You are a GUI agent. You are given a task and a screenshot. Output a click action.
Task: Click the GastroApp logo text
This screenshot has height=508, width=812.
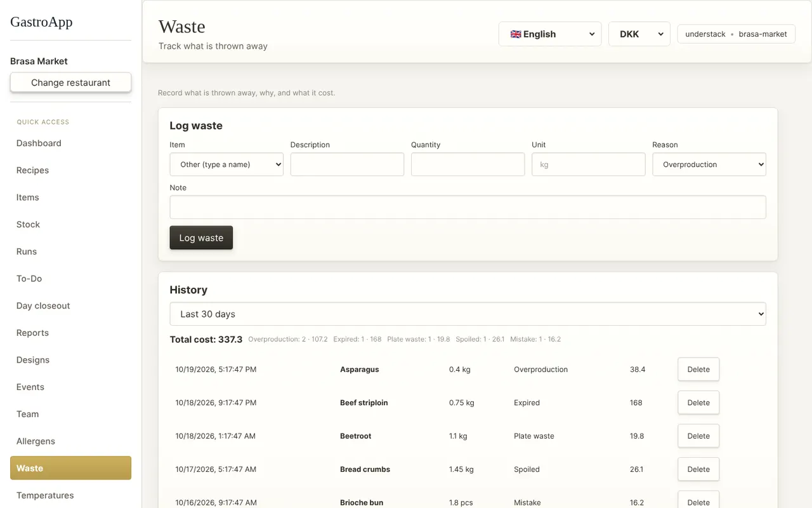point(41,22)
